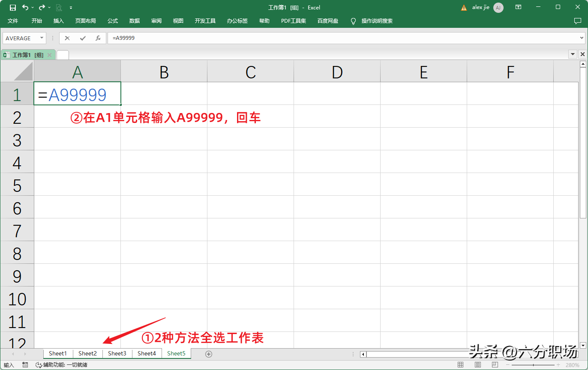Close the 工作簿1 document tab
Screen dimensions: 588x370
[50, 55]
